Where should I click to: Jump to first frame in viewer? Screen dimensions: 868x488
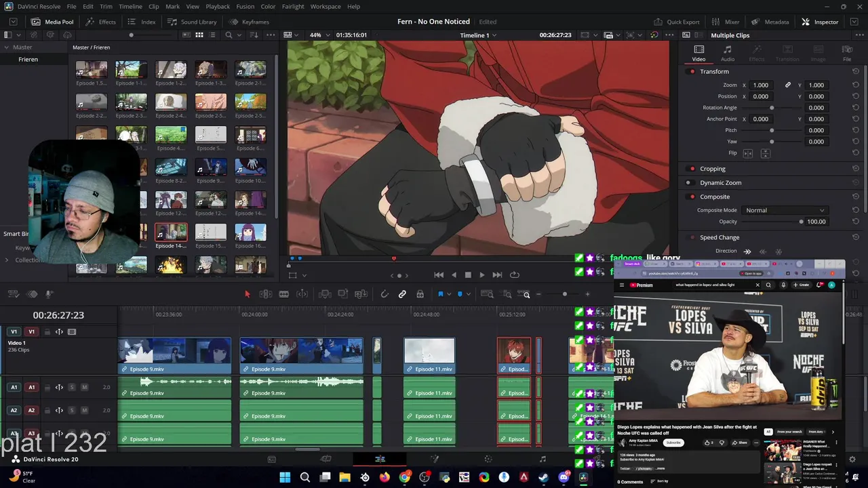tap(439, 275)
